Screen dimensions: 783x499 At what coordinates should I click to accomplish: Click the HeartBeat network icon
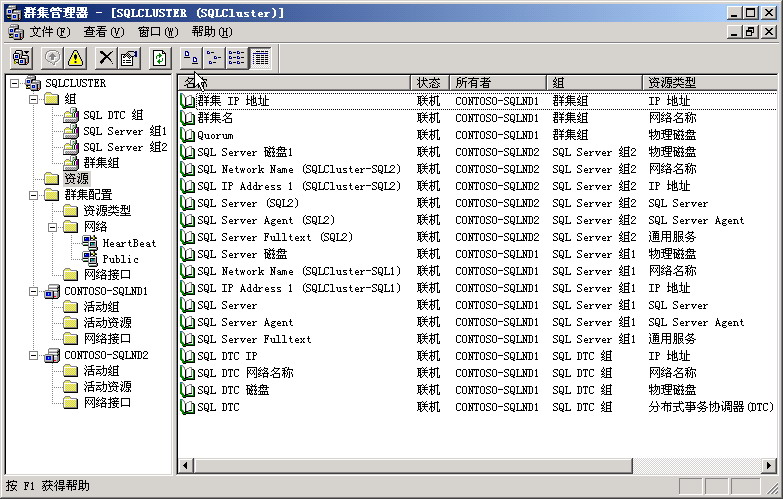(x=90, y=243)
